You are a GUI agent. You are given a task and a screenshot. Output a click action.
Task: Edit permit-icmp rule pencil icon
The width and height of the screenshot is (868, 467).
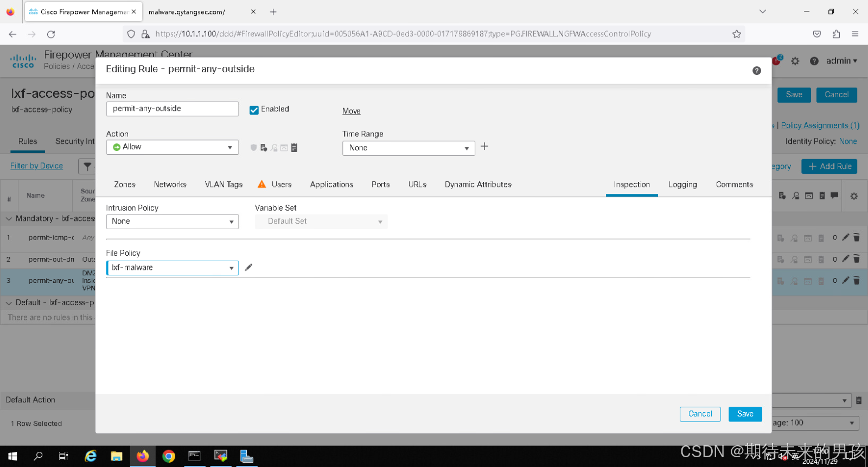[x=845, y=237]
